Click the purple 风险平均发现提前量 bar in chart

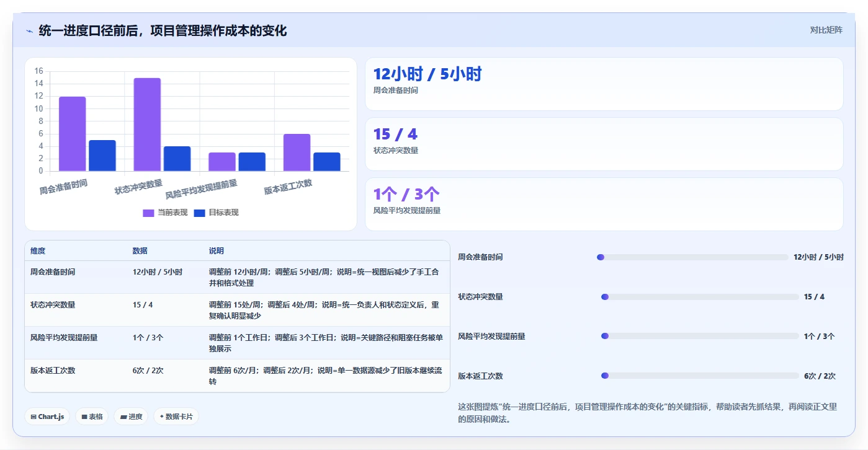(x=222, y=162)
